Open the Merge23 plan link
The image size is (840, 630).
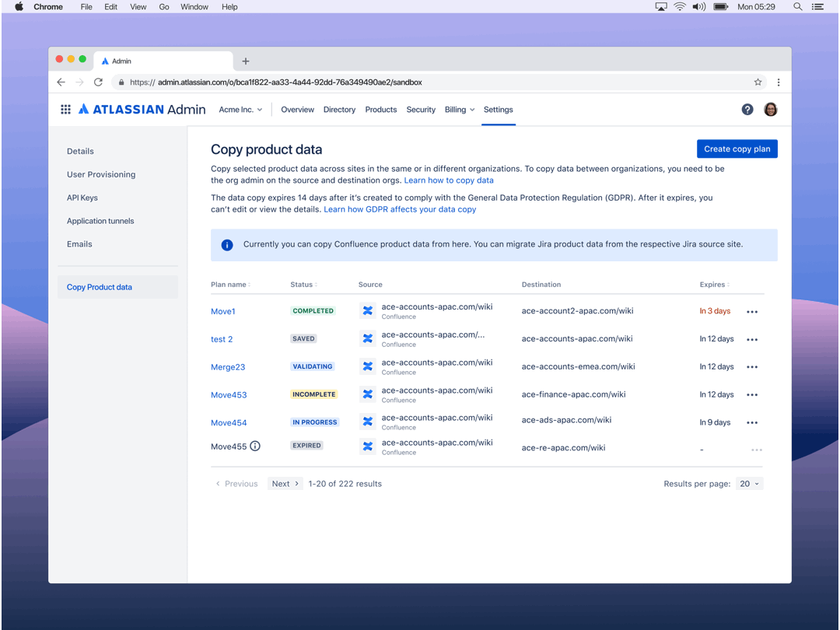228,367
